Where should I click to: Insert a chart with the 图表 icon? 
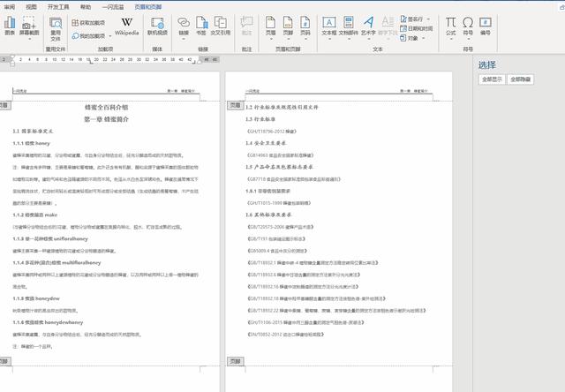(10, 26)
